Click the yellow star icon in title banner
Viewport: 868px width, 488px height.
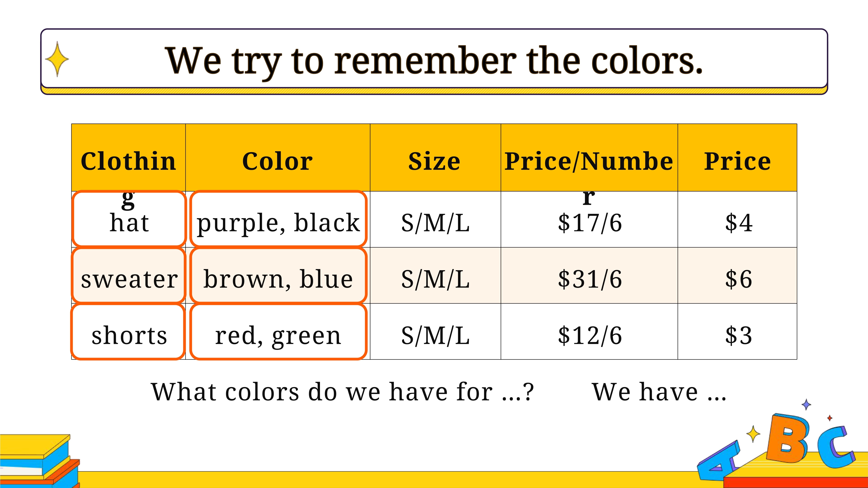(x=57, y=59)
